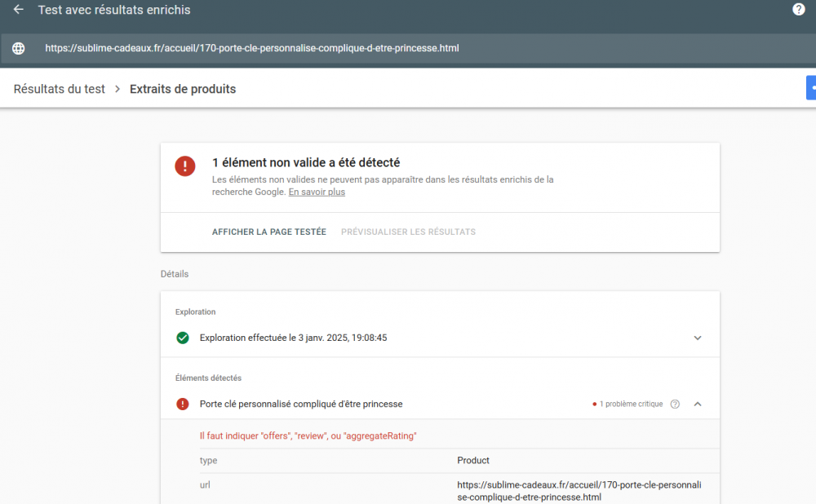Click the blue button at right edge

coord(811,88)
